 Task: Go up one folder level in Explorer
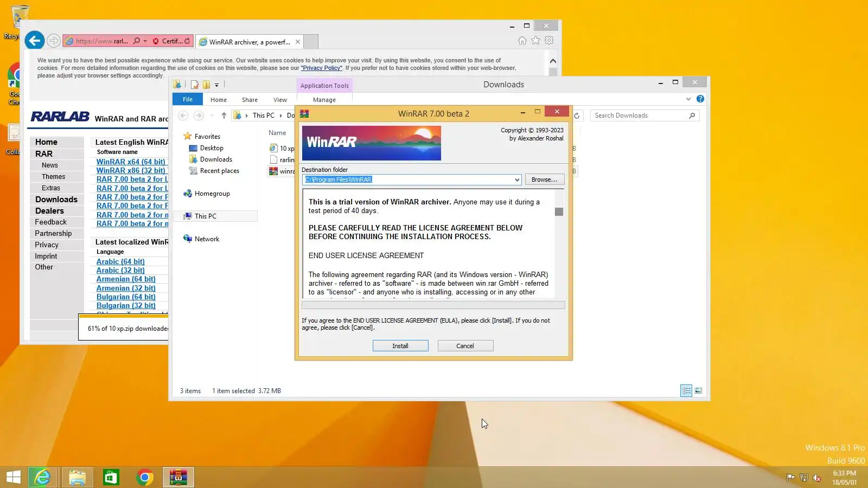click(x=224, y=115)
